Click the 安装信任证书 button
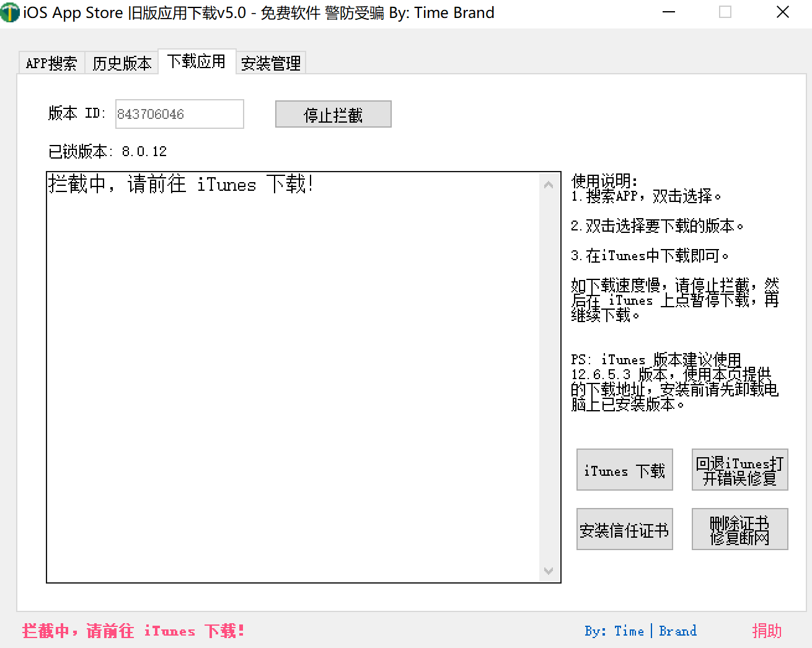This screenshot has height=648, width=812. (x=625, y=530)
